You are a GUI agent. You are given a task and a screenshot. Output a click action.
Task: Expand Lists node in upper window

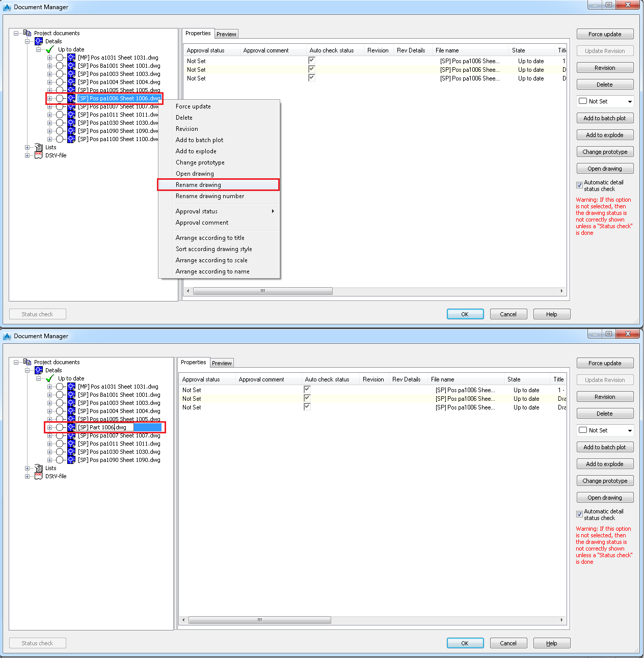click(x=28, y=147)
